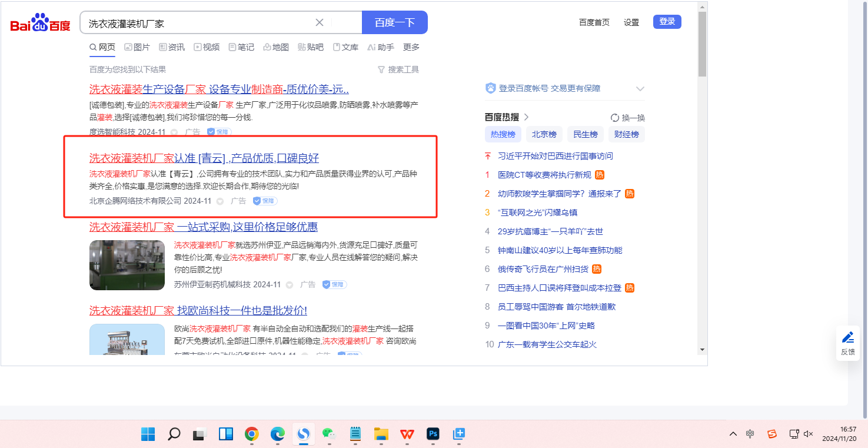Click the Baidu logo
Image resolution: width=868 pixels, height=448 pixels.
(40, 24)
